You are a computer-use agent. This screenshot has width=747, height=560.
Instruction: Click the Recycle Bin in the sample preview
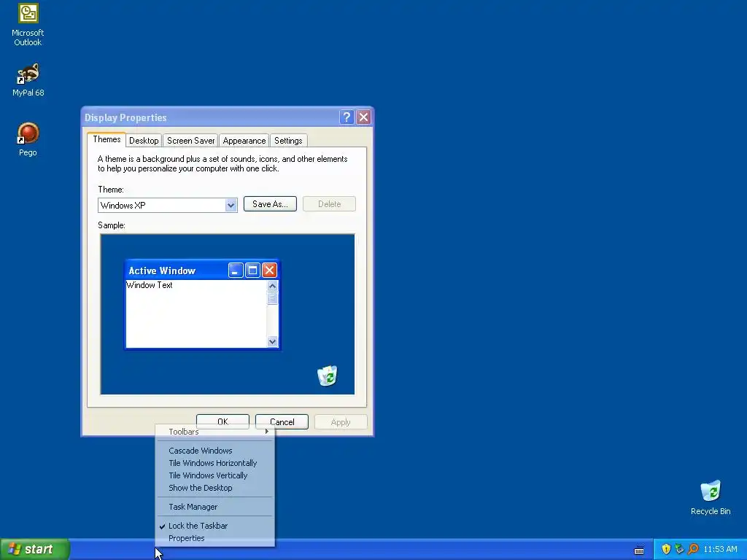328,376
